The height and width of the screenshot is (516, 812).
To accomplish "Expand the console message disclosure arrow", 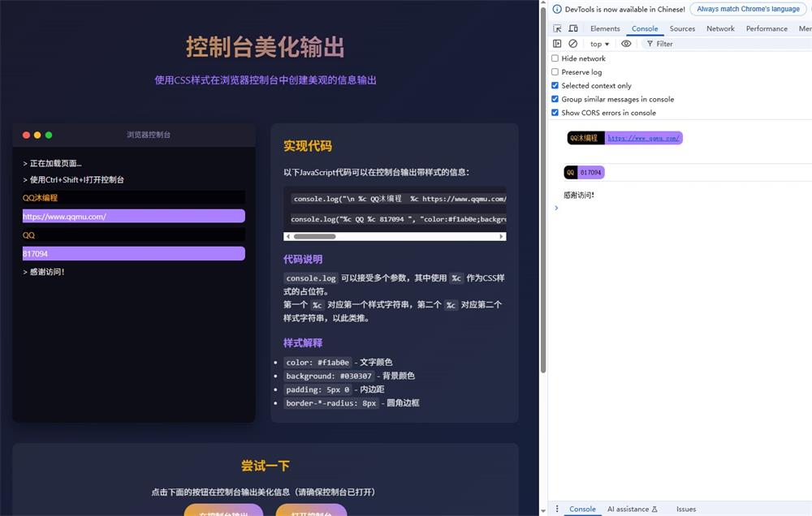I will tap(556, 208).
